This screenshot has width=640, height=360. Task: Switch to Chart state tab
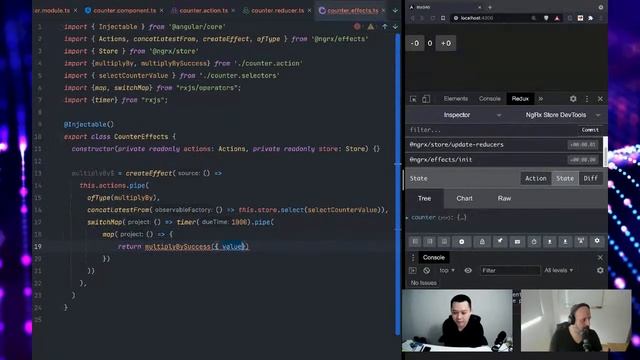[464, 198]
